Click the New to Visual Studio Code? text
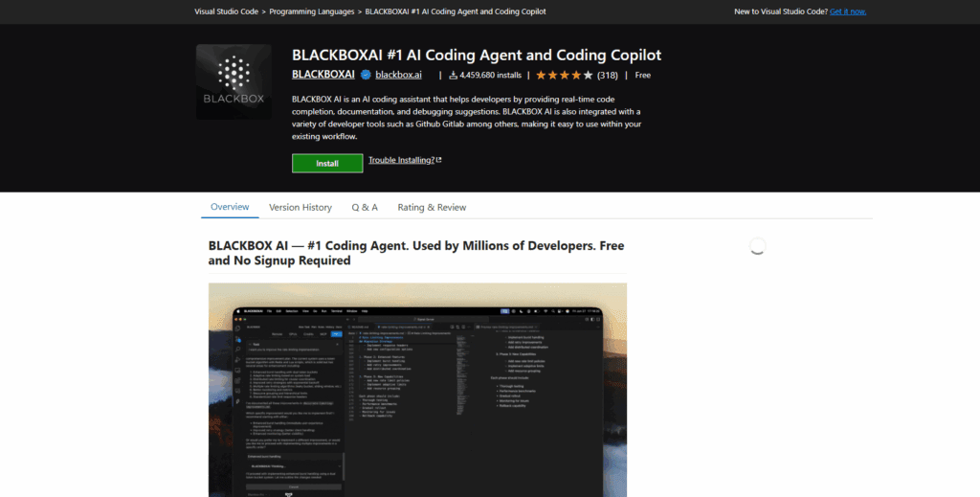This screenshot has width=980, height=497. pos(781,11)
